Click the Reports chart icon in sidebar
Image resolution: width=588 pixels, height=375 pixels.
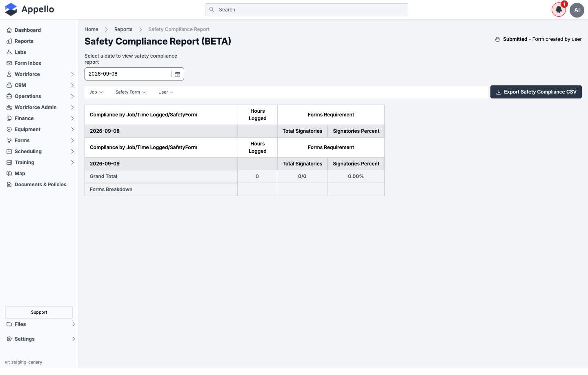tap(9, 41)
